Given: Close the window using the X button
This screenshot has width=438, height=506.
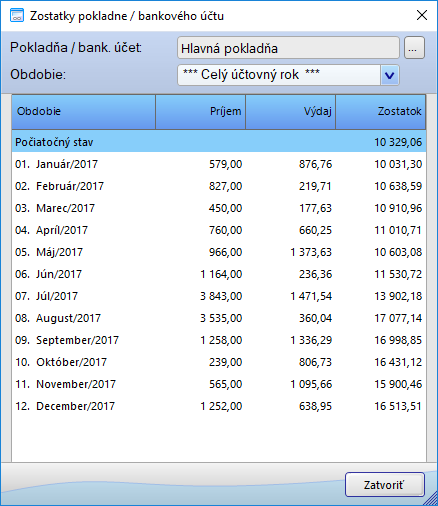Looking at the screenshot, I should pos(422,15).
